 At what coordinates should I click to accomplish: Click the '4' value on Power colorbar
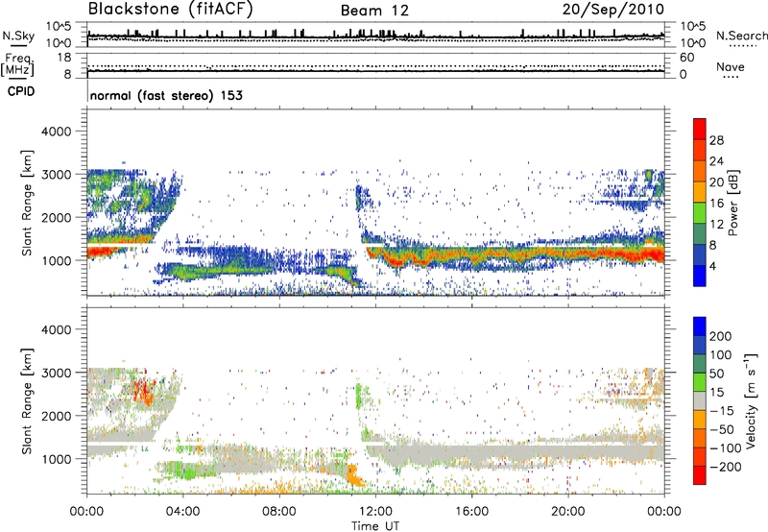coord(712,266)
